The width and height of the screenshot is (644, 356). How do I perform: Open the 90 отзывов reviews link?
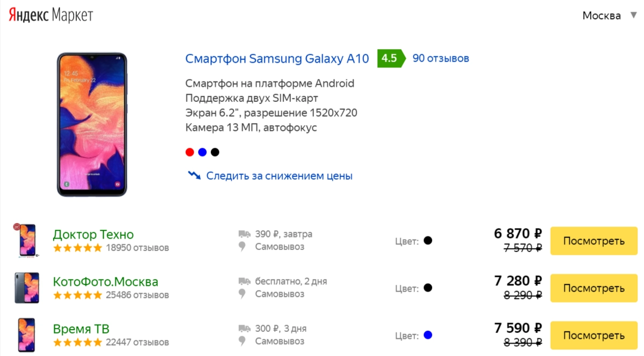[x=441, y=58]
